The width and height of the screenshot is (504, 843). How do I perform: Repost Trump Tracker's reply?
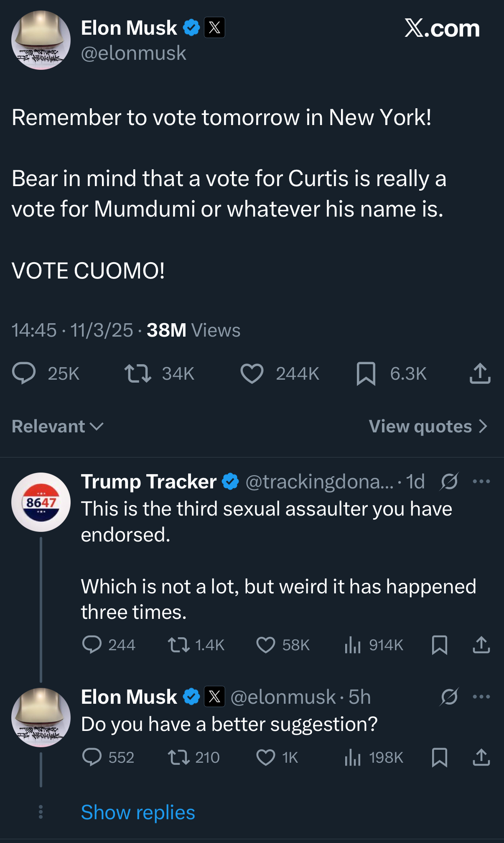click(x=178, y=645)
